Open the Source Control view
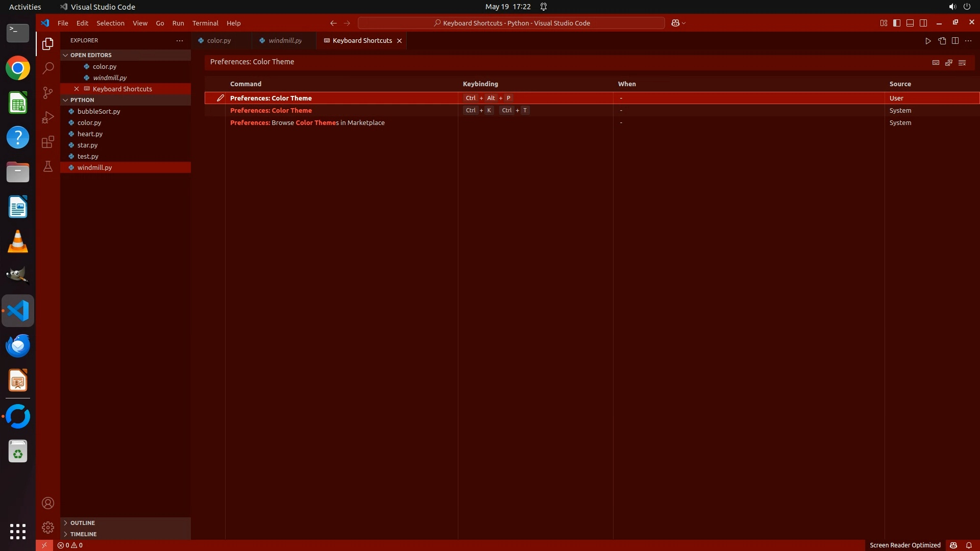Image resolution: width=980 pixels, height=551 pixels. (x=47, y=92)
